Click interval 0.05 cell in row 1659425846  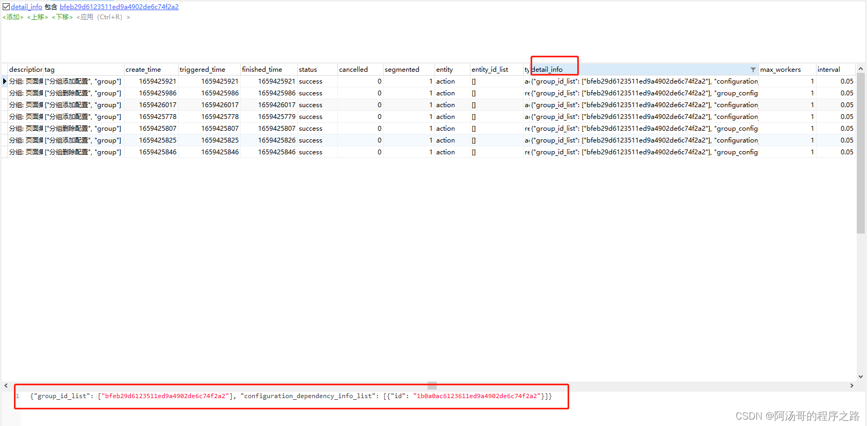tap(836, 152)
